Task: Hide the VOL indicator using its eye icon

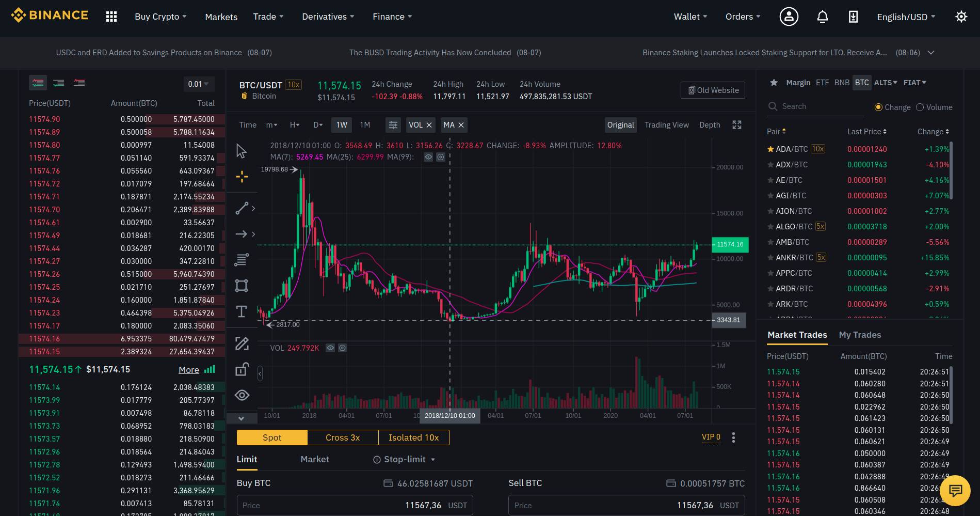Action: [330, 348]
